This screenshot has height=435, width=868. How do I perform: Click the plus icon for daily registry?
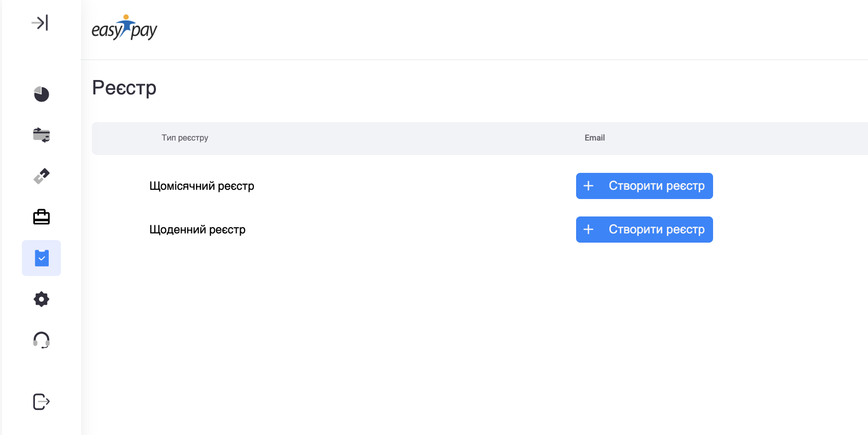pos(588,229)
